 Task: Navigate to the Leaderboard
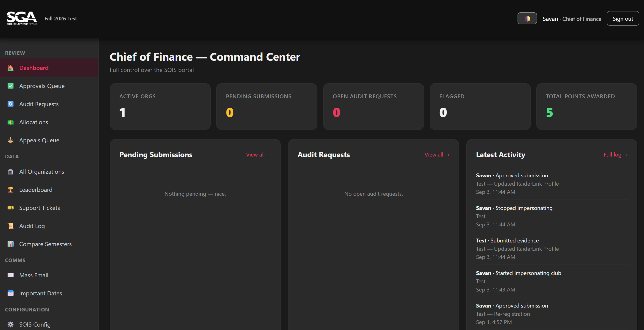tap(49, 190)
